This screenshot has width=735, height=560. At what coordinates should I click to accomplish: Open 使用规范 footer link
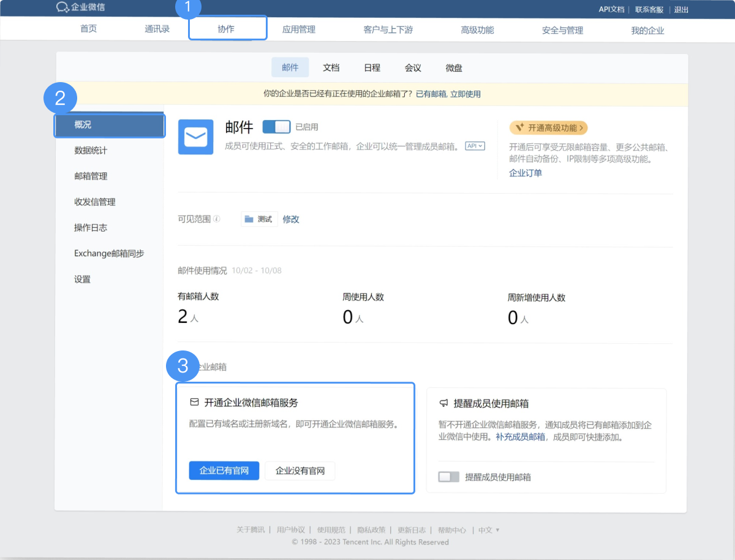(x=331, y=530)
